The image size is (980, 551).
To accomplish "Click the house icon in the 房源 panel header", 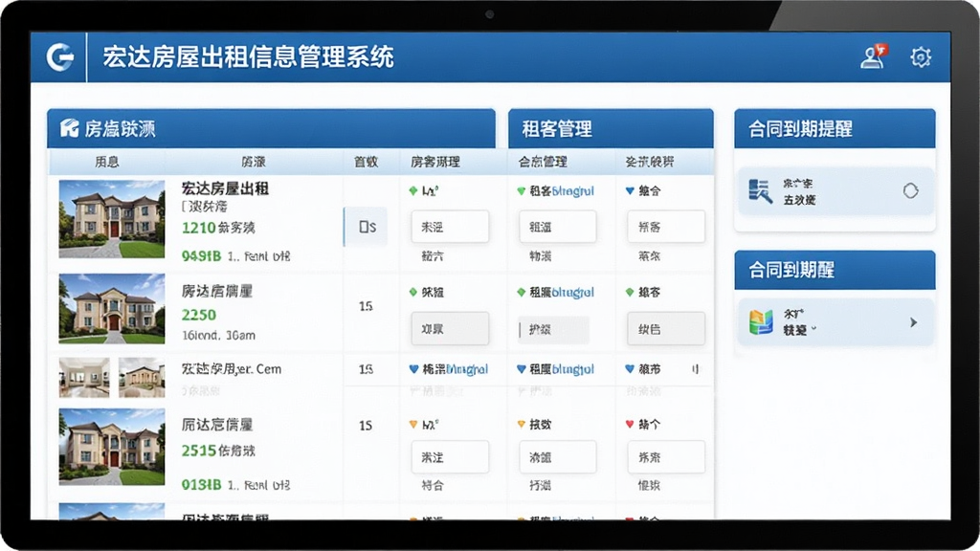I will pos(69,128).
